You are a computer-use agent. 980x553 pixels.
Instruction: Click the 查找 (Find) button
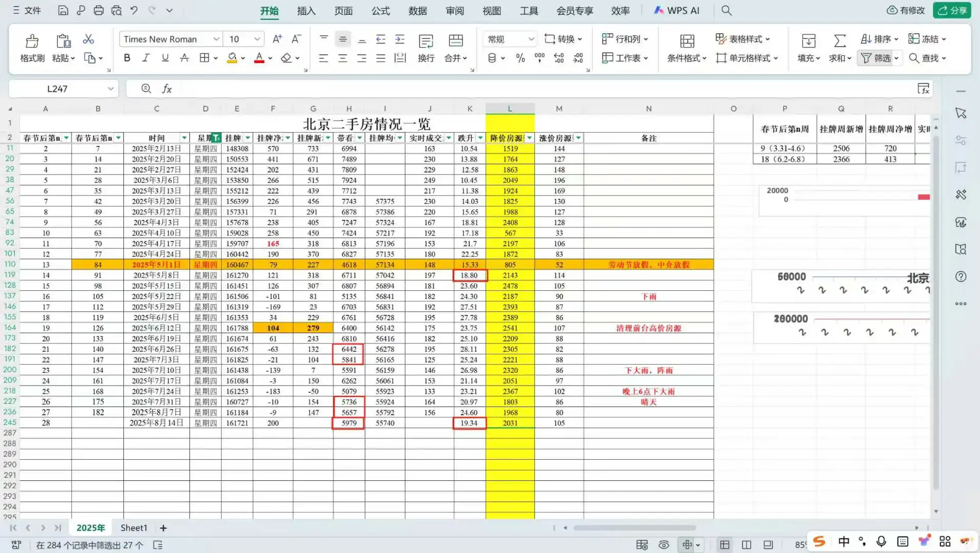[928, 58]
